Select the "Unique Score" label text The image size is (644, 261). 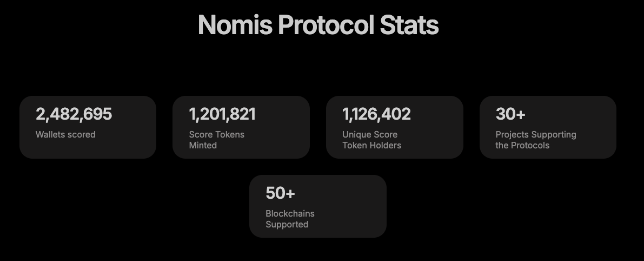tap(370, 134)
